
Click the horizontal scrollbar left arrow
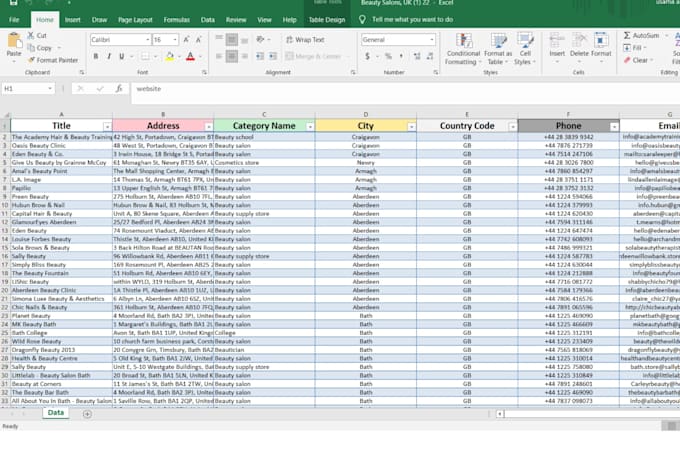pyautogui.click(x=500, y=414)
